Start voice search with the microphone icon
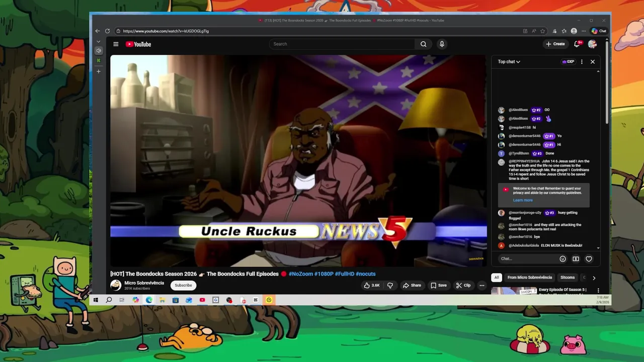This screenshot has height=362, width=644. tap(442, 44)
